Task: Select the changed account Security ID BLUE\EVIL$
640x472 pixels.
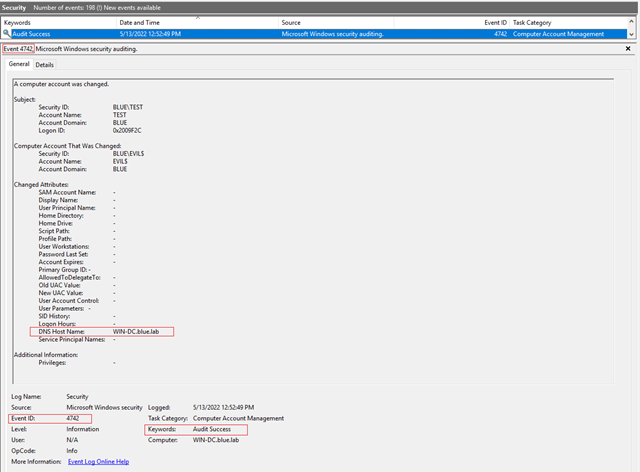Action: click(128, 154)
